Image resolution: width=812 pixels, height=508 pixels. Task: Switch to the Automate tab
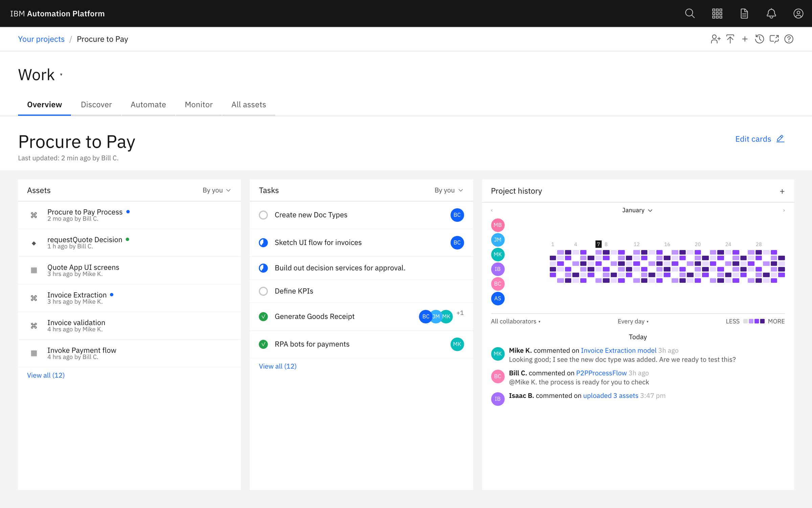148,105
